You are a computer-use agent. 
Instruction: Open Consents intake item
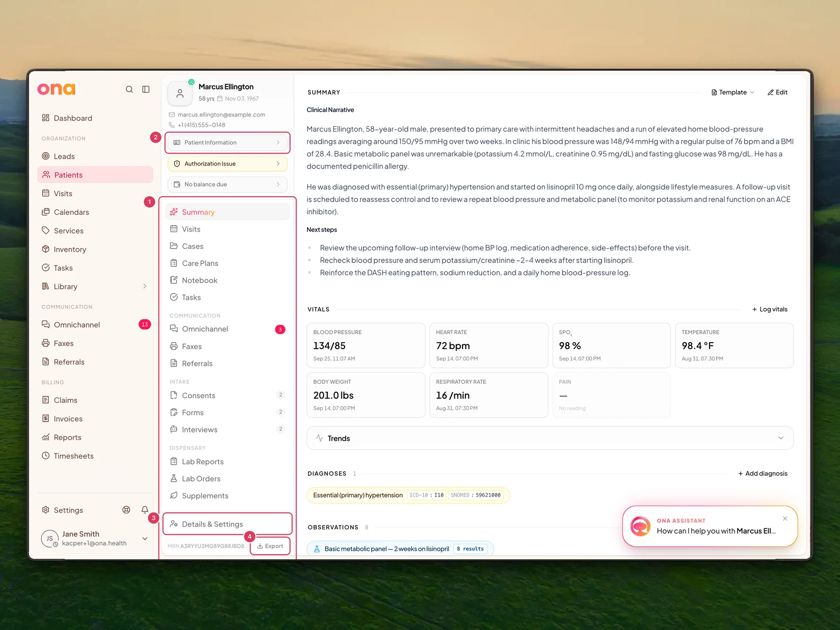click(227, 396)
